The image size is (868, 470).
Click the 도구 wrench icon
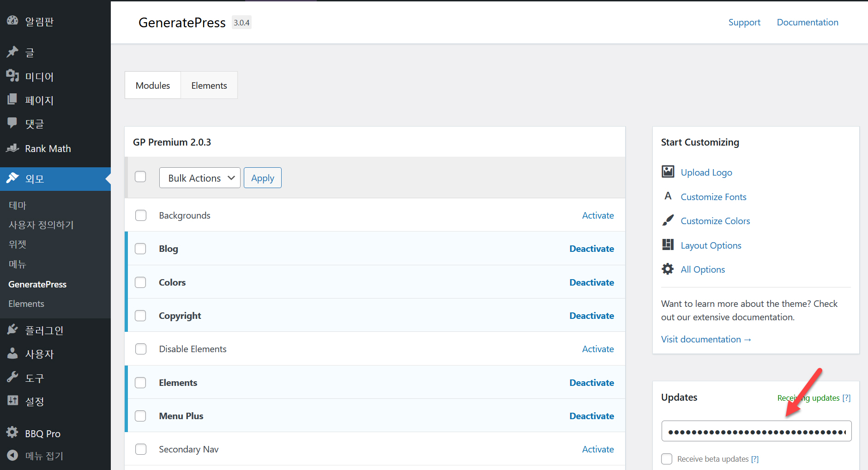coord(12,377)
